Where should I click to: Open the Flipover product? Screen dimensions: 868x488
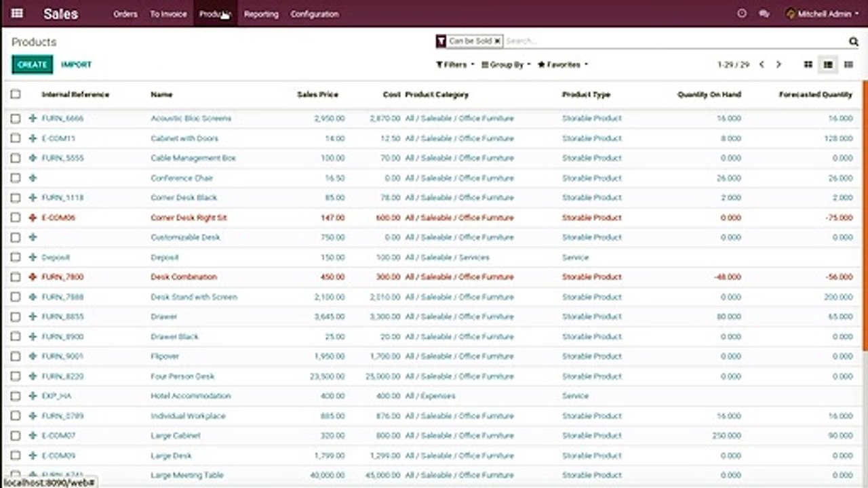[165, 356]
